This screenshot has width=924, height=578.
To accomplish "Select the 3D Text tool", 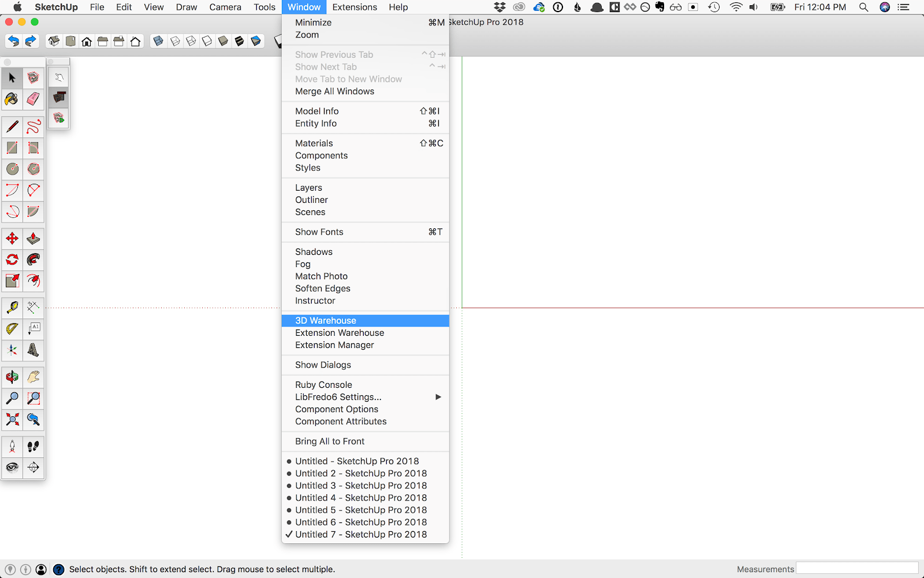I will 33,350.
